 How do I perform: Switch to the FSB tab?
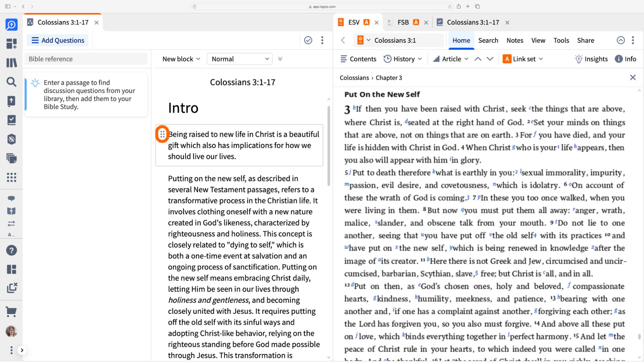403,22
